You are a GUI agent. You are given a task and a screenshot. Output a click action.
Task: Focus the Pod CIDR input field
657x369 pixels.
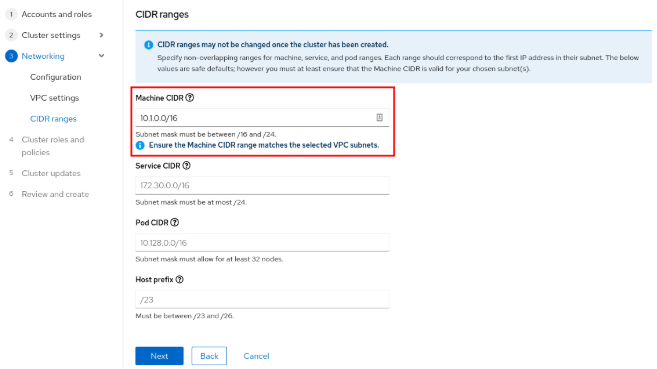[x=262, y=243]
